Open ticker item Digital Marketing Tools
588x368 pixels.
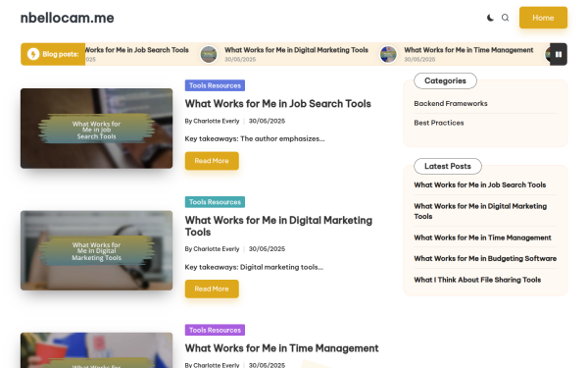point(296,50)
